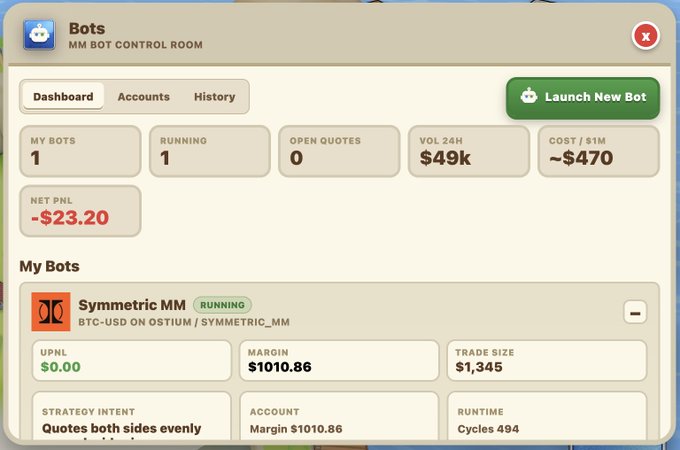Open the Accounts tab

tap(144, 96)
